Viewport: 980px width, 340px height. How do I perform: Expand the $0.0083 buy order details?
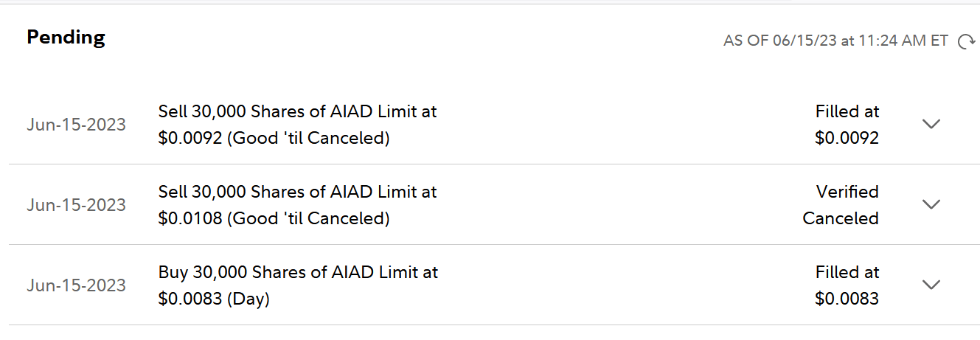point(931,285)
